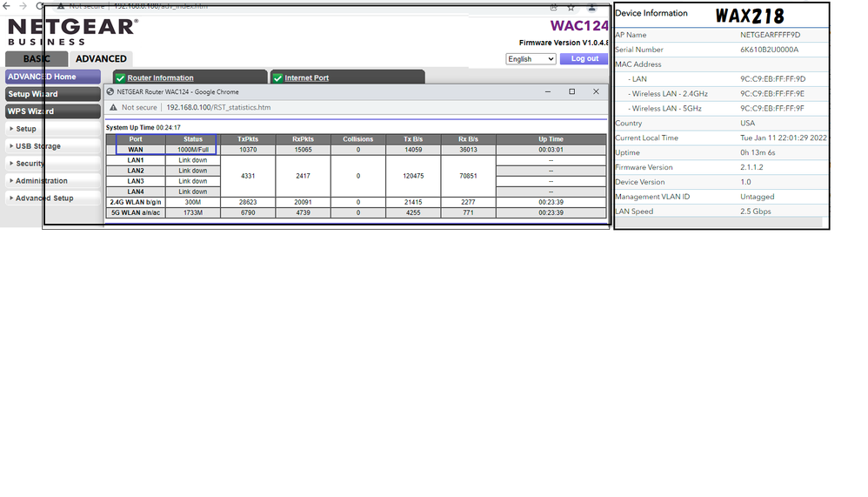This screenshot has width=868, height=497.
Task: Click the RxPkts column header
Action: coord(303,139)
